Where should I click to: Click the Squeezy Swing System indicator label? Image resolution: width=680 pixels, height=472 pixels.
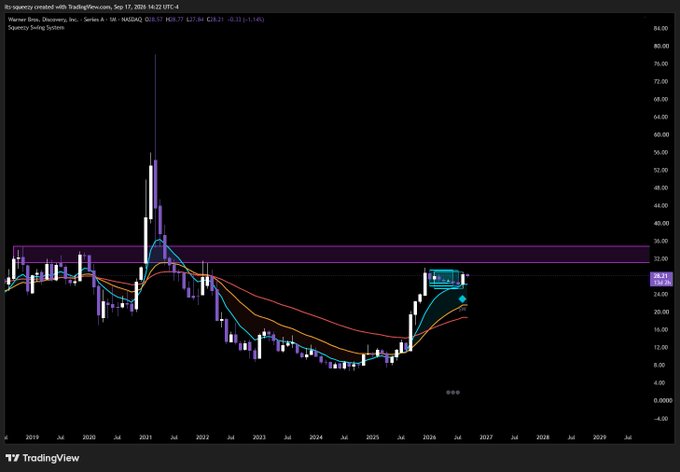coord(36,28)
